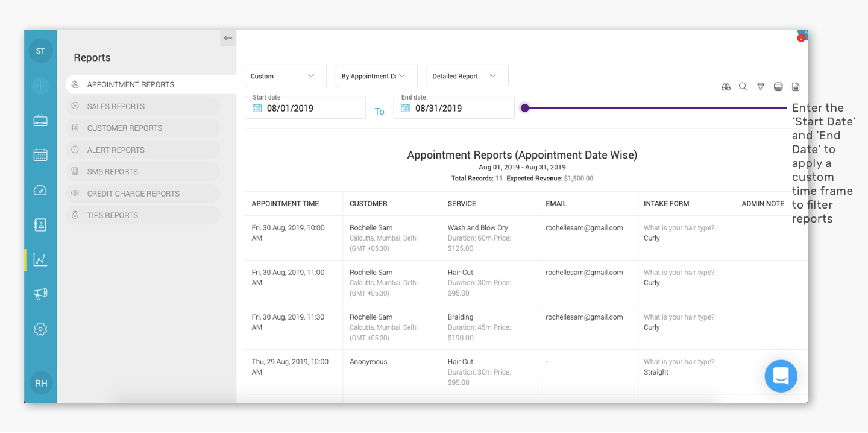Print the appointment report
Screen dimensions: 868x433
[778, 87]
